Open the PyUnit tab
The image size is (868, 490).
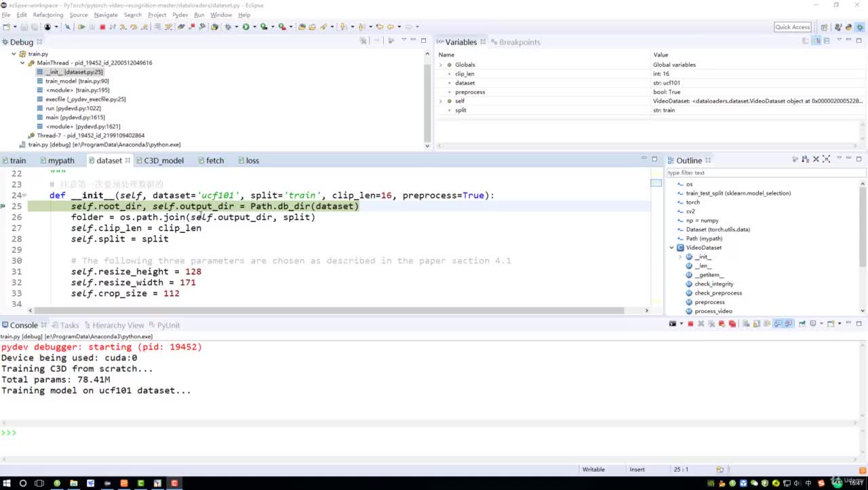164,325
